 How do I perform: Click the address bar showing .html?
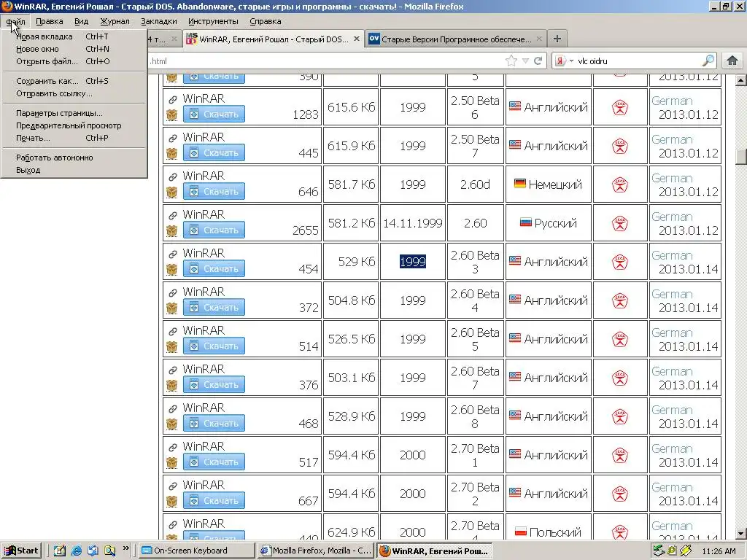tap(325, 61)
